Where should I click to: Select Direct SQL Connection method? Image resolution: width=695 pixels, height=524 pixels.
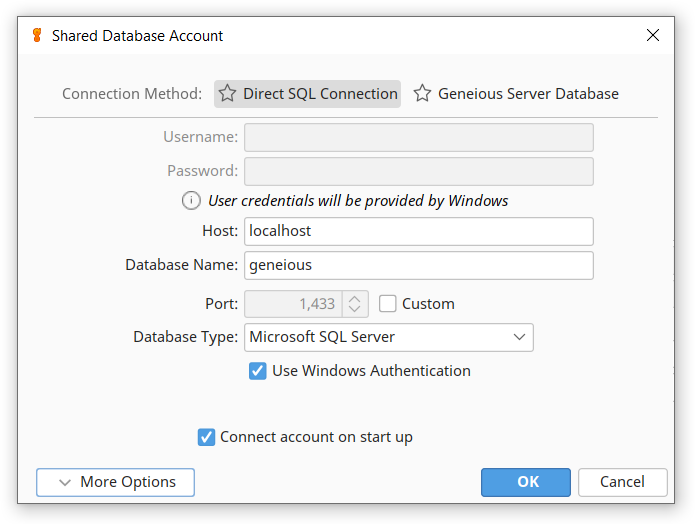(x=308, y=94)
